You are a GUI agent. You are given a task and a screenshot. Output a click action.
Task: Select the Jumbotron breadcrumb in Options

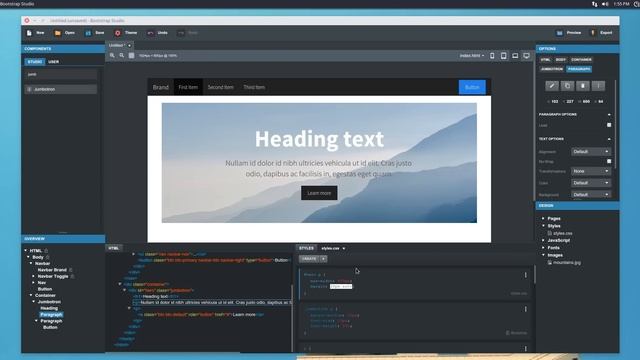click(552, 69)
